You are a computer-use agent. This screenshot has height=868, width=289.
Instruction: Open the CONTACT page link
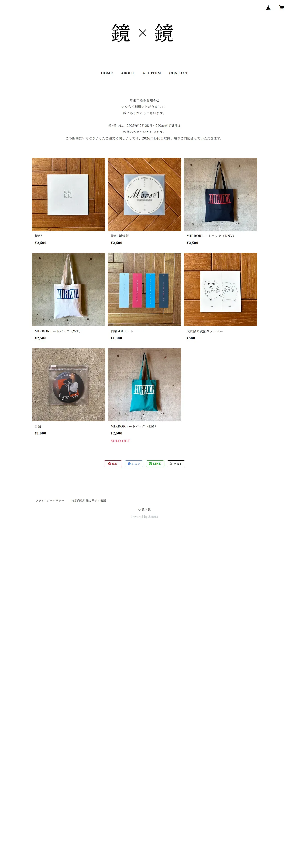pos(179,73)
